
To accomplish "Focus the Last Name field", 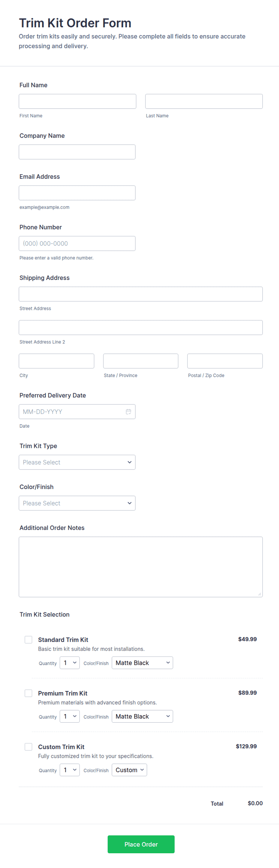I will click(204, 101).
